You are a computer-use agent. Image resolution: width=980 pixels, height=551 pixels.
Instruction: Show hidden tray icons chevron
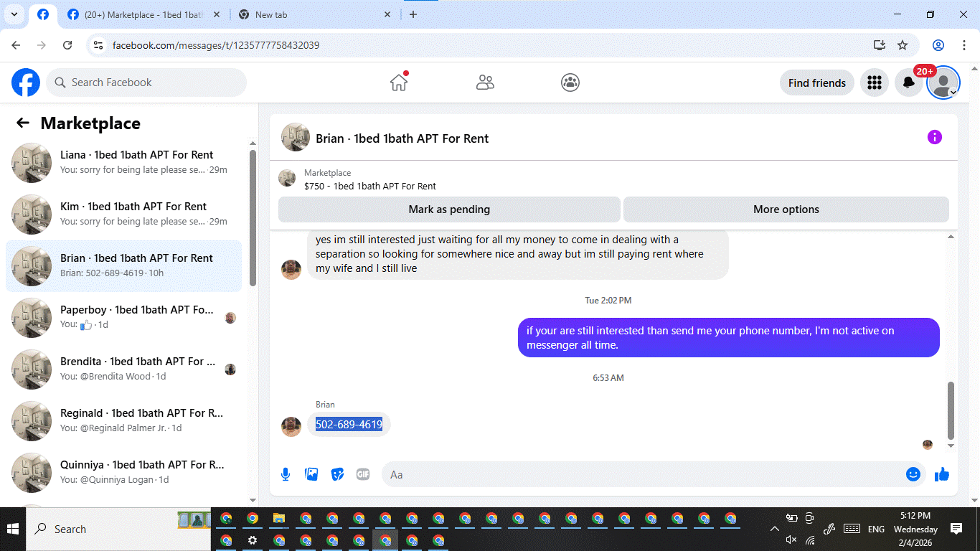(775, 529)
